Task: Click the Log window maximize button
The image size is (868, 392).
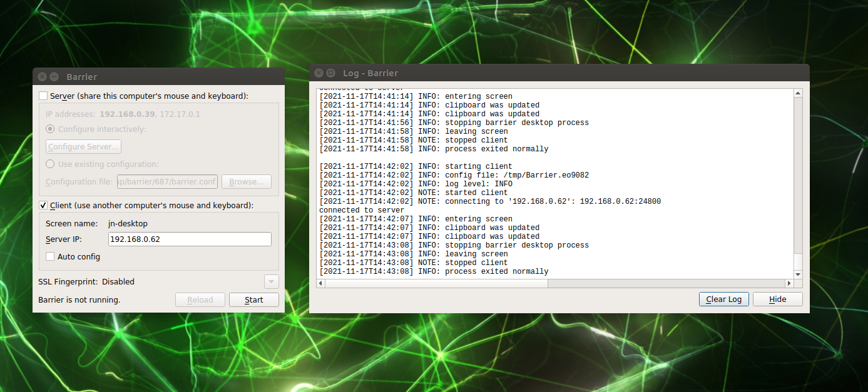Action: pos(331,73)
